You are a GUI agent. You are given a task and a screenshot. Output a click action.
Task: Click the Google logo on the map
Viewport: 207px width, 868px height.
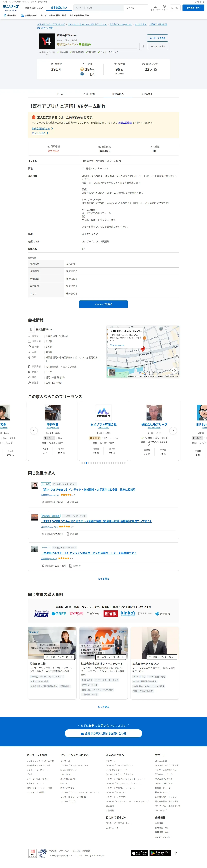143,374
